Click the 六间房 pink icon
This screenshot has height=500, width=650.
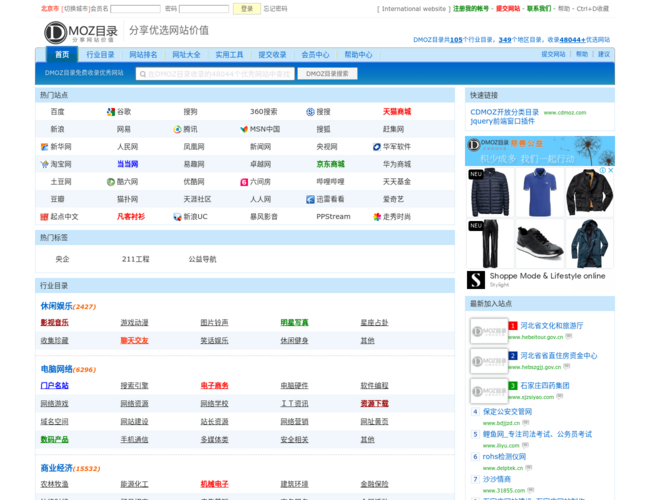coord(244,182)
